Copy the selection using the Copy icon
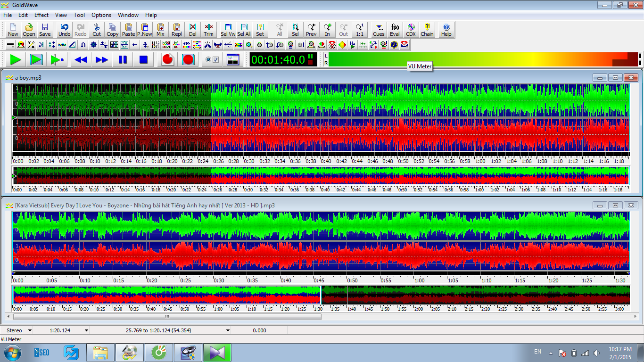 click(113, 30)
